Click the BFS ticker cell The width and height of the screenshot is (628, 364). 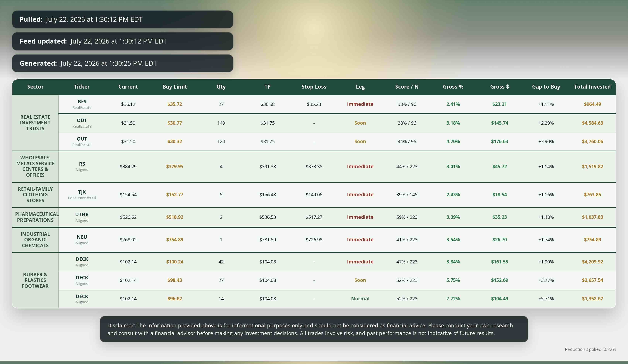point(82,104)
